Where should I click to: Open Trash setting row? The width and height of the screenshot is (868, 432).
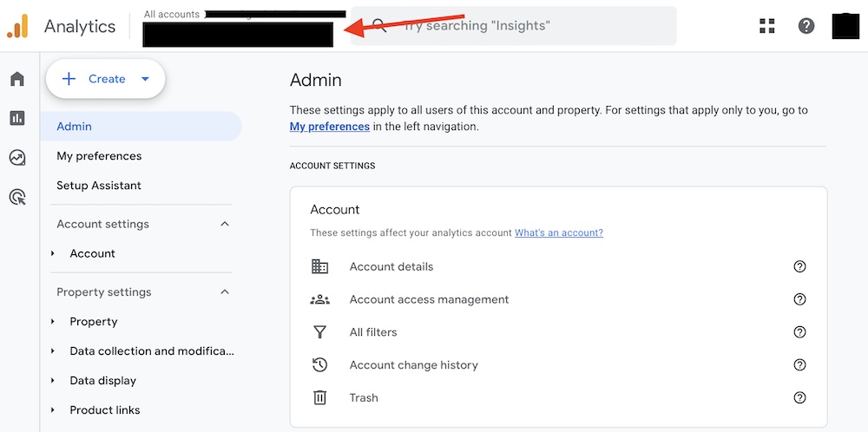pyautogui.click(x=364, y=397)
